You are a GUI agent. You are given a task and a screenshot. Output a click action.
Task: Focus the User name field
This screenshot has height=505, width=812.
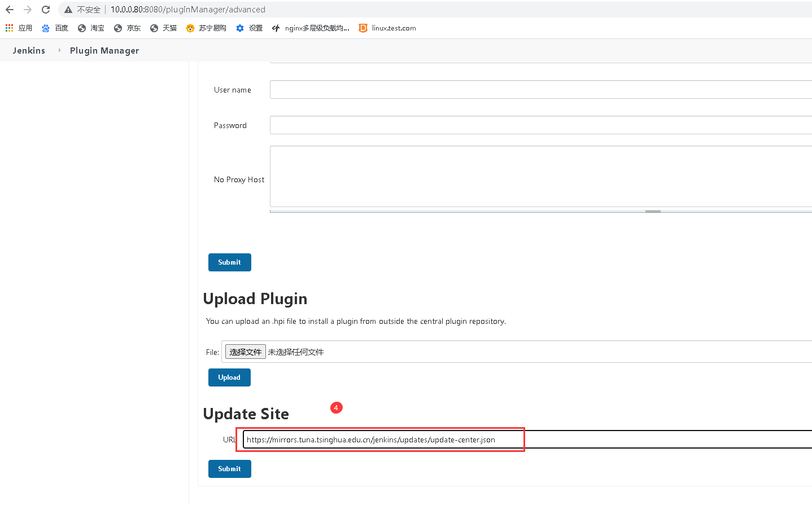[x=541, y=90]
